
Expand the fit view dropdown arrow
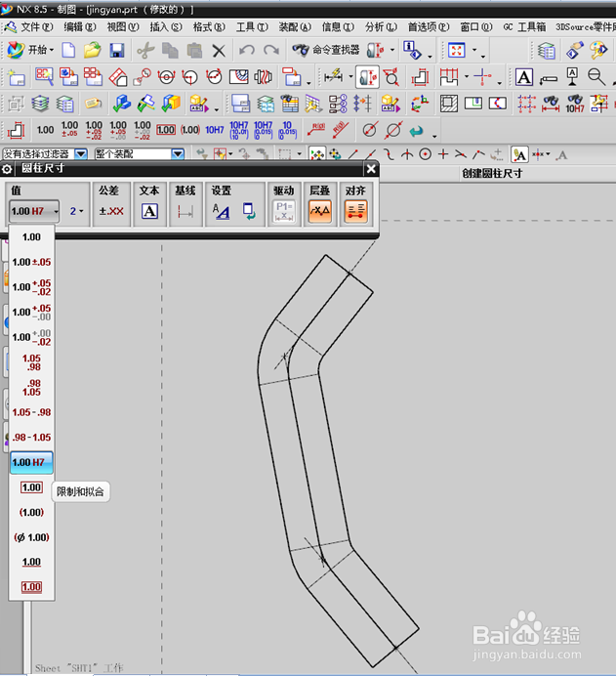coord(474,50)
